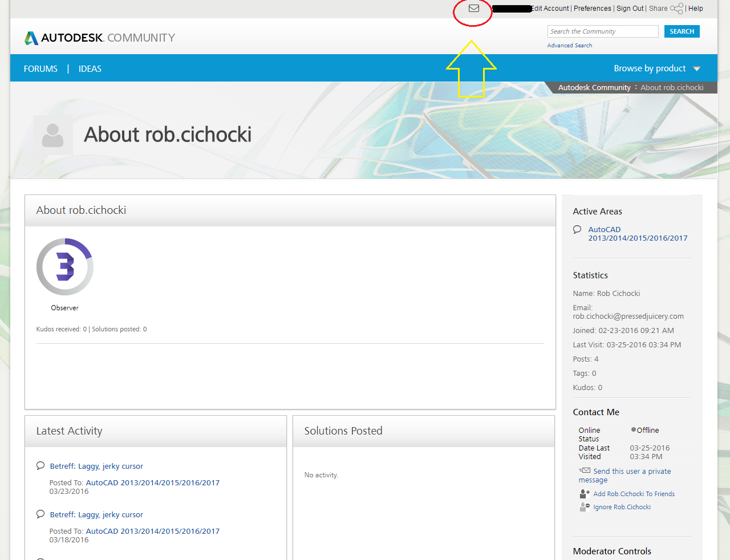
Task: Click inside the Search the Community field
Action: 602,31
